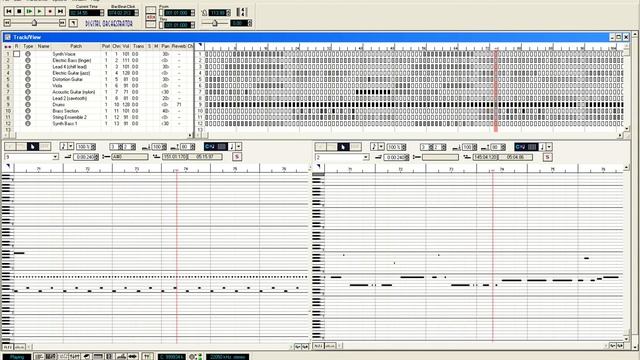Click the piano keyboard icon in bottom status toolbar
Screen dimensions: 640x360
pos(98,357)
